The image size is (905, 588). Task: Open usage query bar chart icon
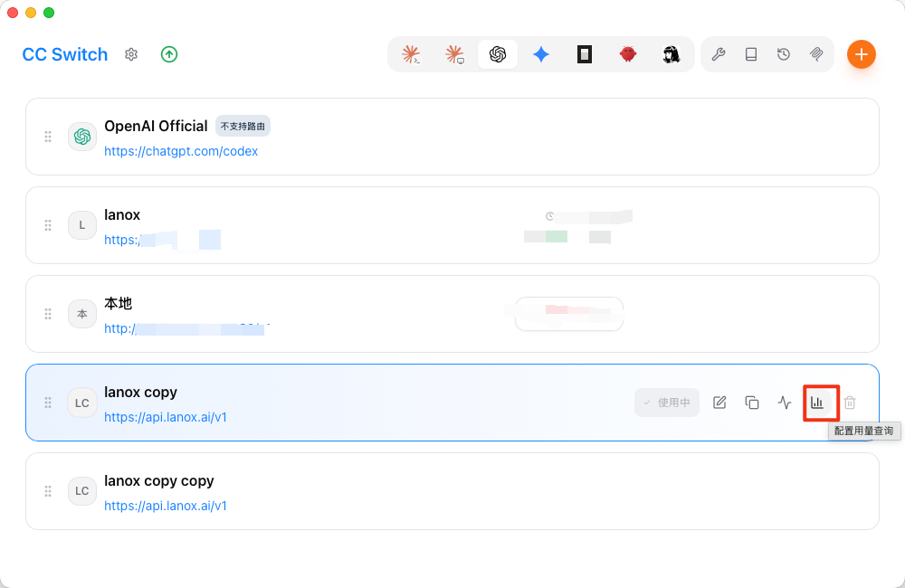click(x=817, y=403)
